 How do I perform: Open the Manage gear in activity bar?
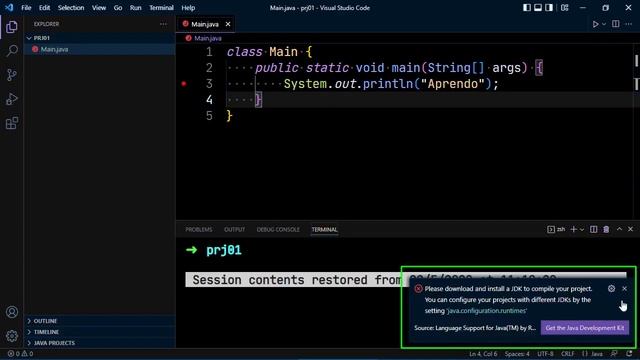point(12,336)
